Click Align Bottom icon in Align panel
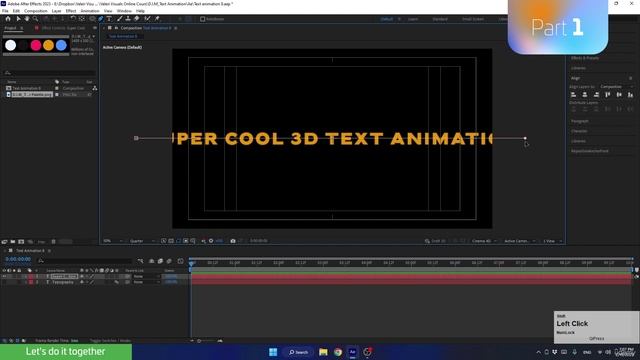Screen dimensions: 640x360 (x=631, y=95)
